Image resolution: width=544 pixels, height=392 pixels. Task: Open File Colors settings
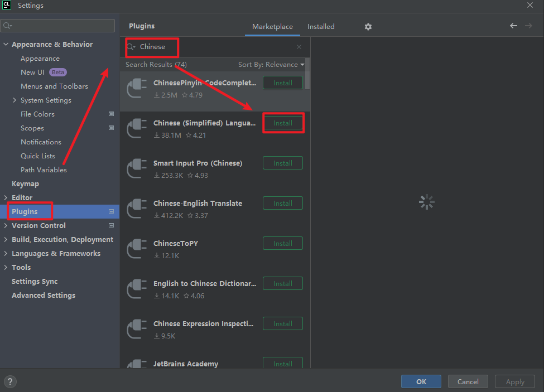[37, 114]
